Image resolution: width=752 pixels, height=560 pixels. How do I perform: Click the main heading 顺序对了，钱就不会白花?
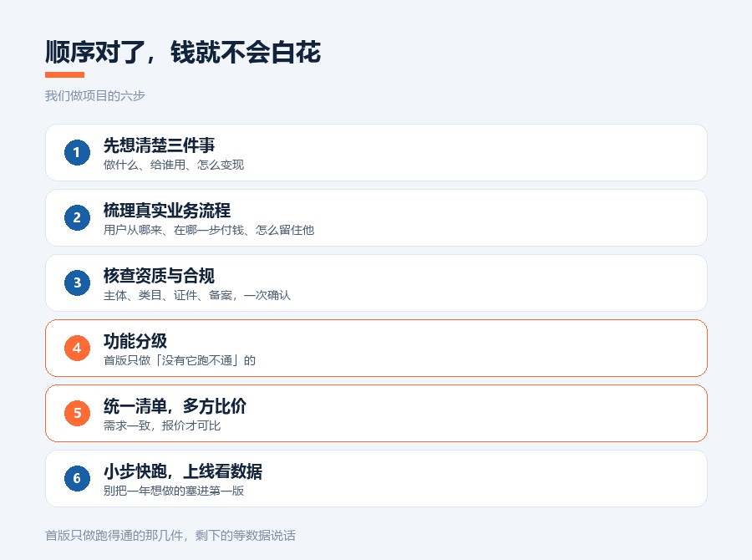click(183, 52)
